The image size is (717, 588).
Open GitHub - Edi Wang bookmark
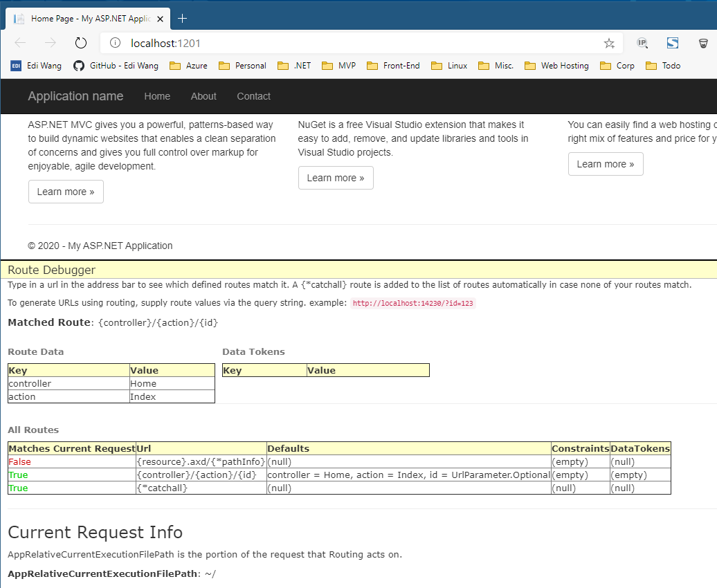116,66
